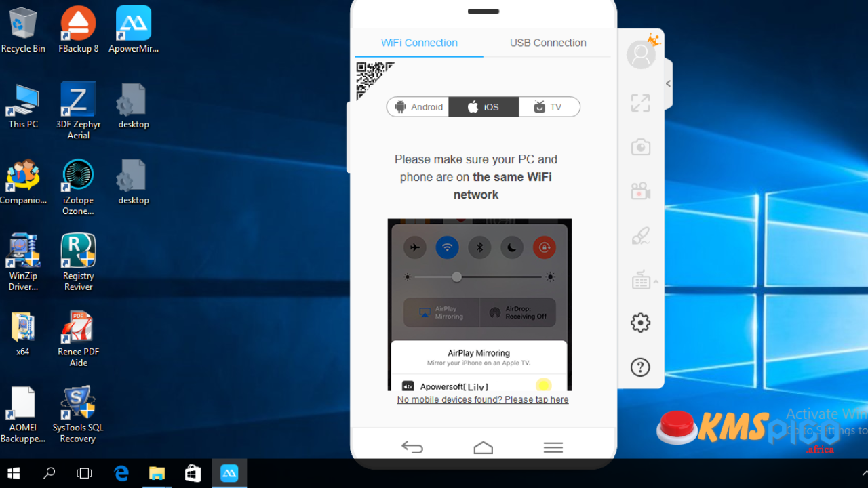This screenshot has width=868, height=488.
Task: Open taskbar search magnifier
Action: click(49, 473)
